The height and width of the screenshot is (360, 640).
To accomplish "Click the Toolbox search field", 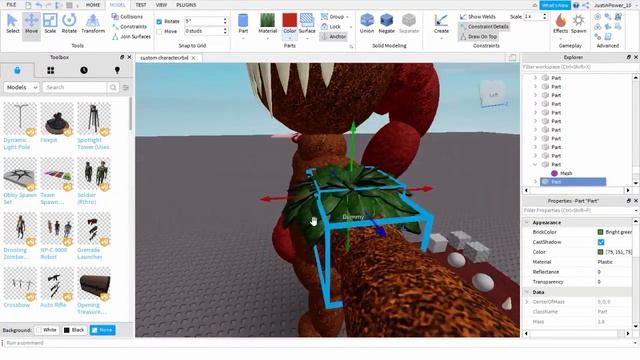I will pyautogui.click(x=75, y=87).
